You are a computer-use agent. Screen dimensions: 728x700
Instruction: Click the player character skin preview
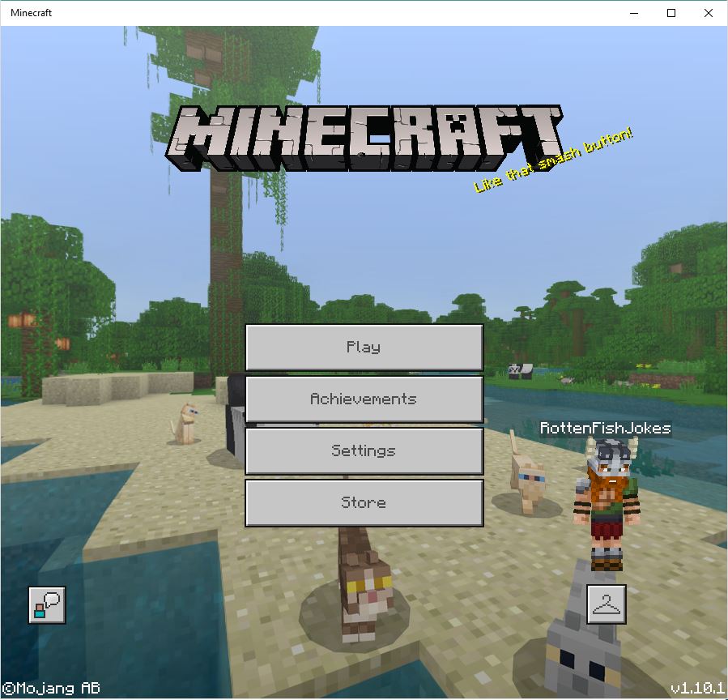coord(607,505)
